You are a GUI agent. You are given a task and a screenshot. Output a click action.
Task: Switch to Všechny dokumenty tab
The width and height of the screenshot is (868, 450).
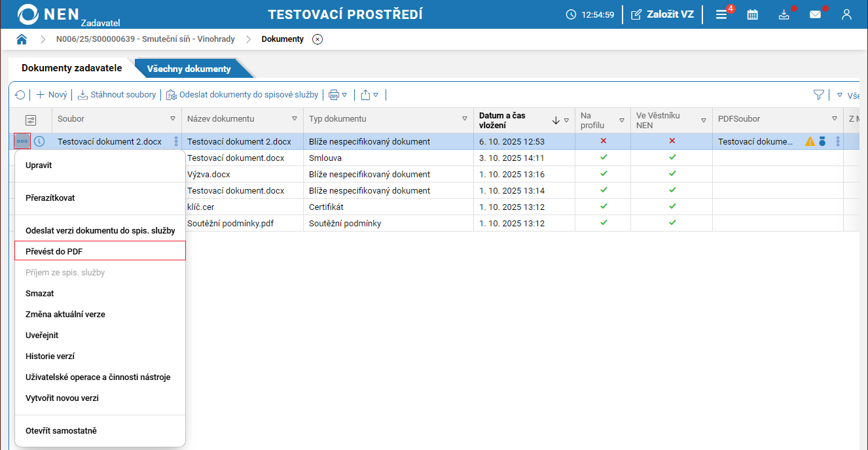pos(189,69)
